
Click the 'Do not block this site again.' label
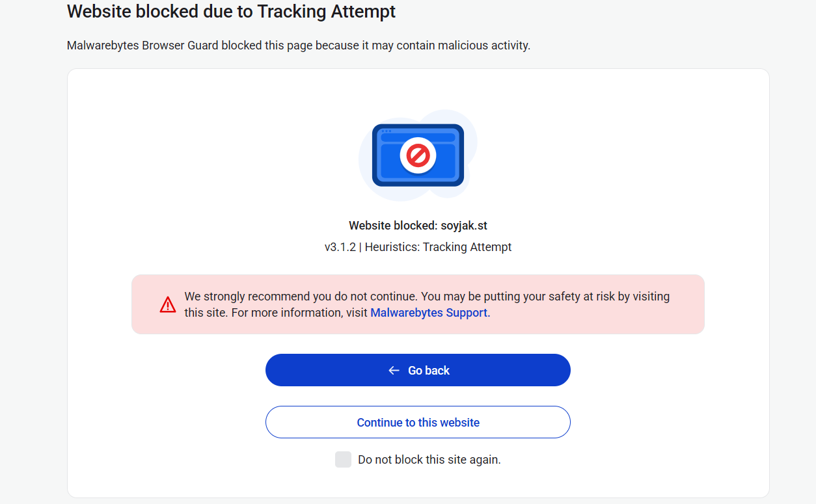[x=429, y=460]
